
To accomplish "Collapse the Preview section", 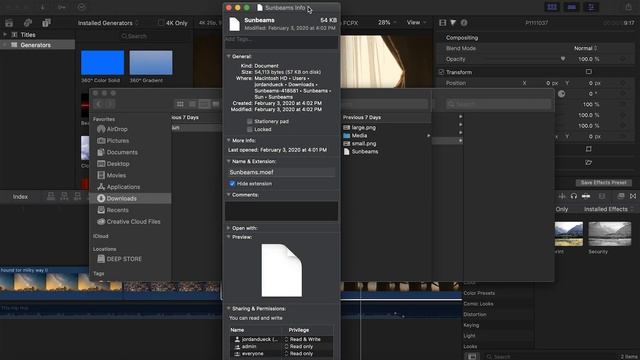I will [x=229, y=237].
